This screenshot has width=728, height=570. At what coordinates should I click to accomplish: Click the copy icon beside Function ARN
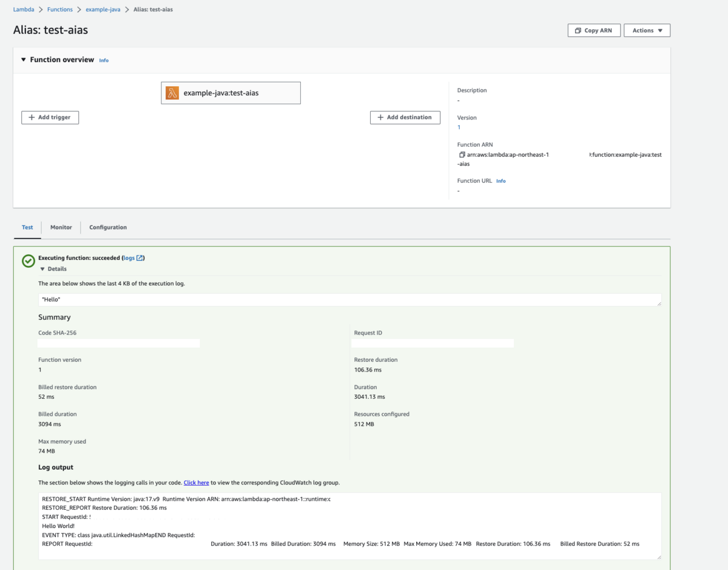click(x=462, y=155)
